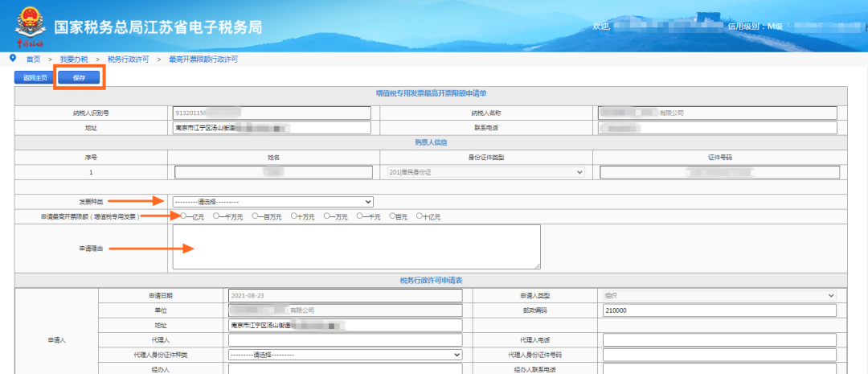Click the 证件号码 field
Screen dimensions: 868x374
click(x=719, y=172)
